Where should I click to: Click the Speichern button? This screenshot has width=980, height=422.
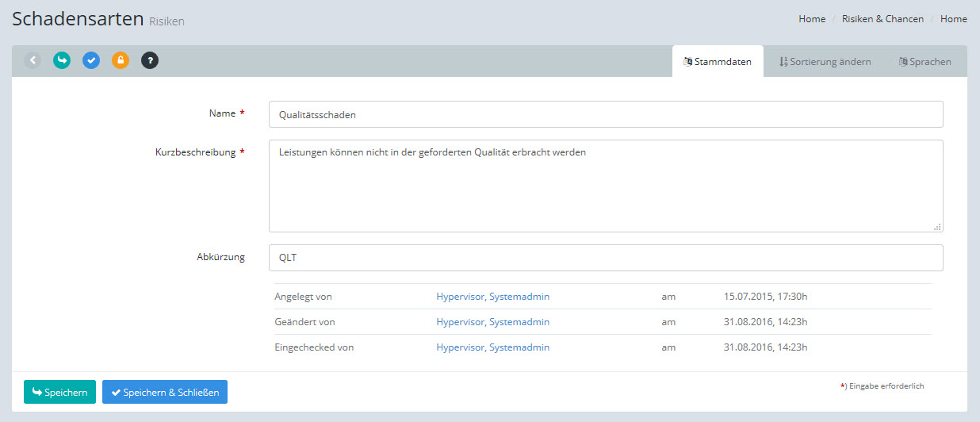pyautogui.click(x=59, y=392)
